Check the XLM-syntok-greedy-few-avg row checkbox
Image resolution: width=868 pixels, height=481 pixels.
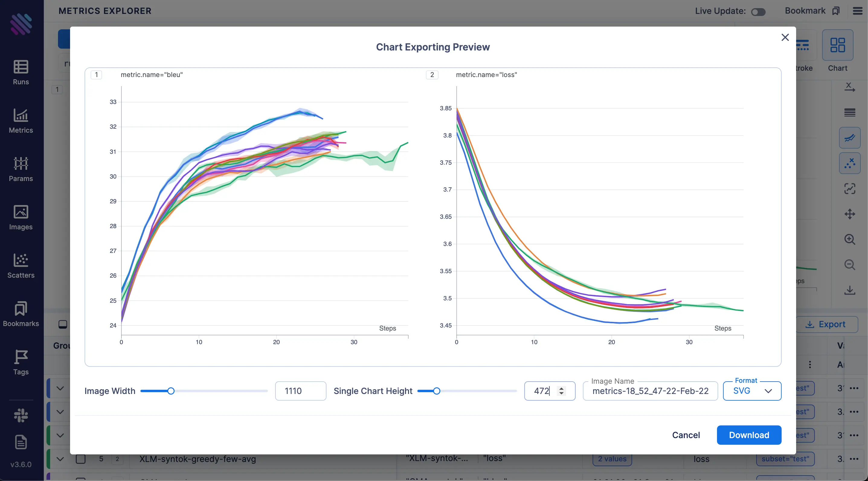81,459
